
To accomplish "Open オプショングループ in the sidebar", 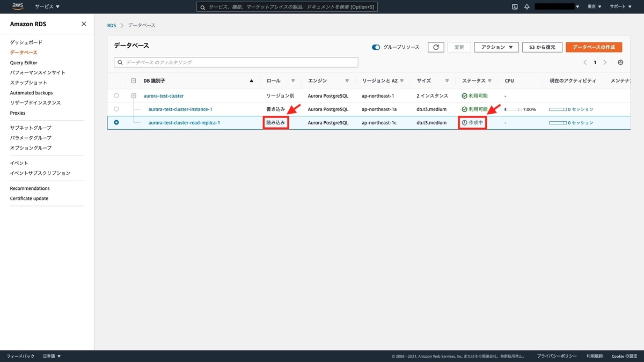I will (x=31, y=148).
